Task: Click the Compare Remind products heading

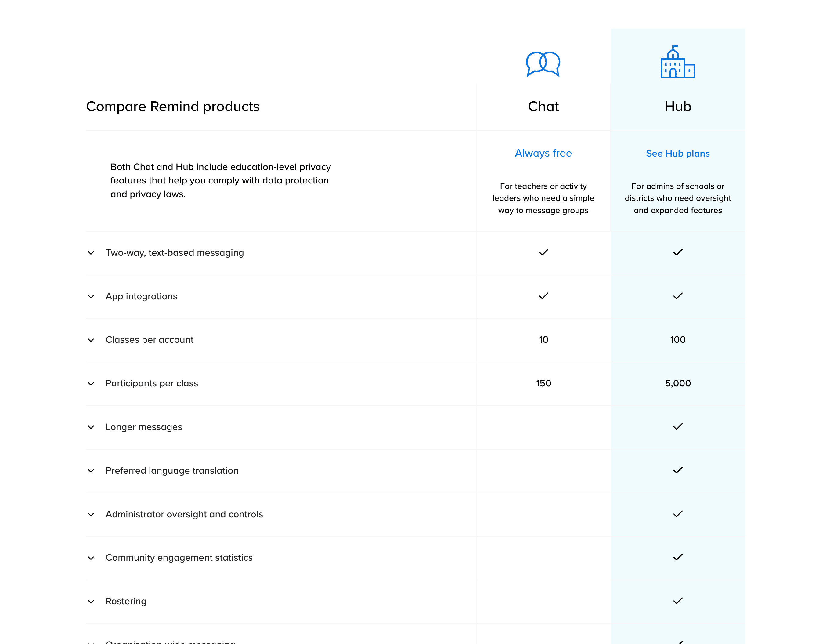Action: pos(173,107)
